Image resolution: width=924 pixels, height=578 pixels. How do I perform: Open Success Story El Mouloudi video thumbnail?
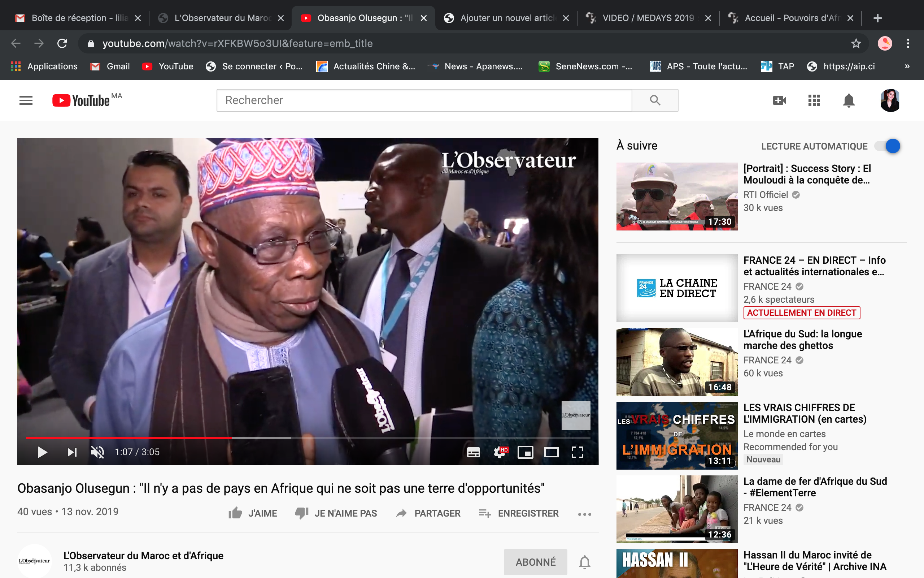[677, 197]
